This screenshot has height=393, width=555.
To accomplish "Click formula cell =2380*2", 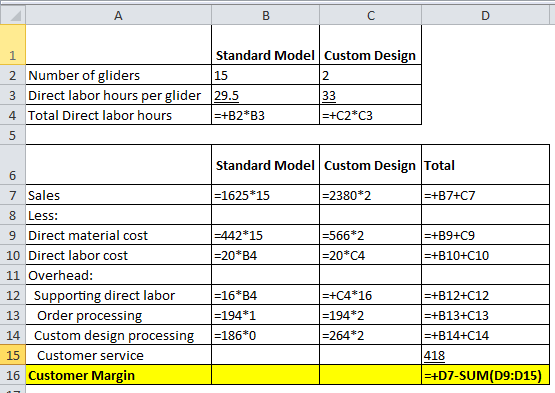I will tap(371, 195).
